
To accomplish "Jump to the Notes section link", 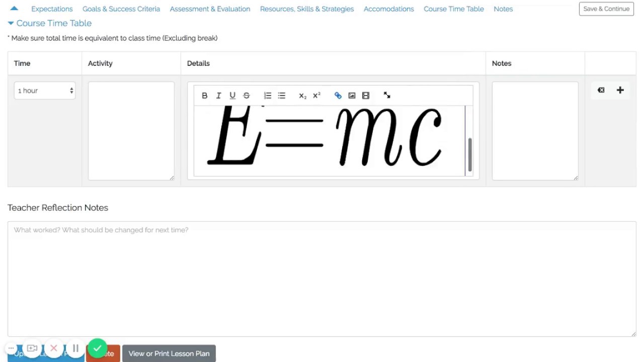I will [503, 9].
